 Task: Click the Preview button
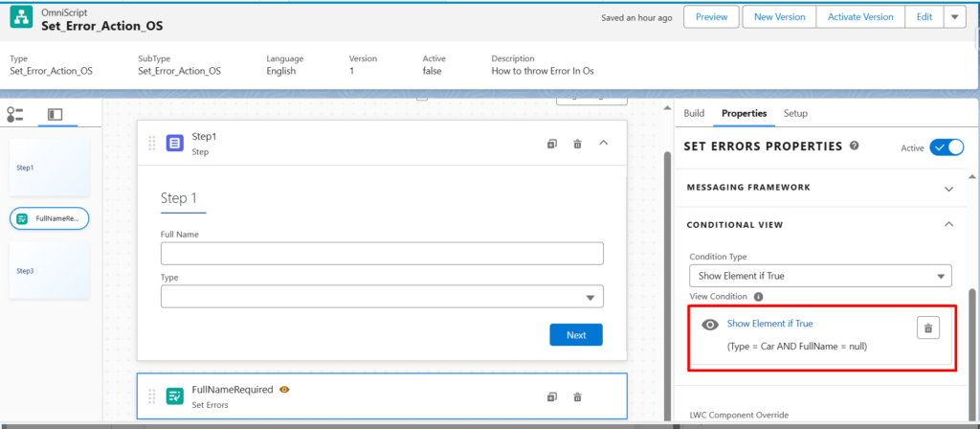711,17
